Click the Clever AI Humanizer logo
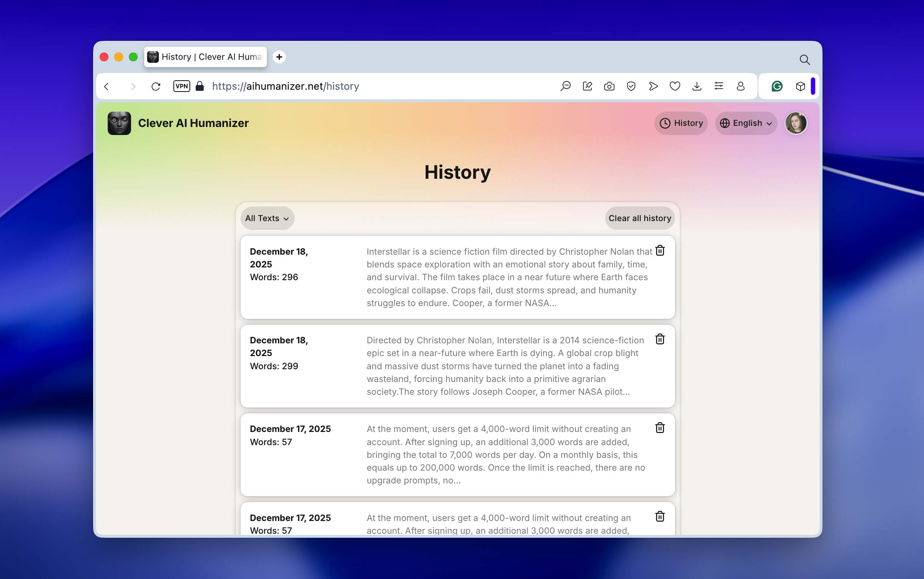Screen dimensions: 924x579 point(119,123)
